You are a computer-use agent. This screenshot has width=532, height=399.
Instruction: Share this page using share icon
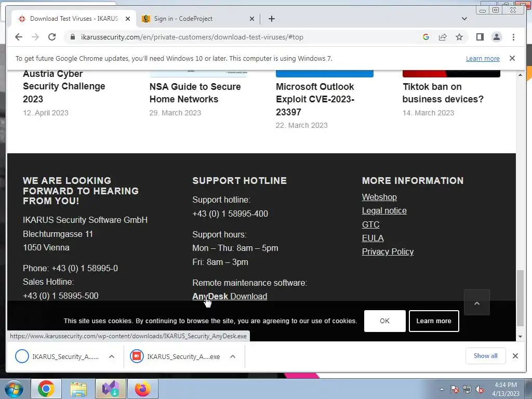click(443, 37)
